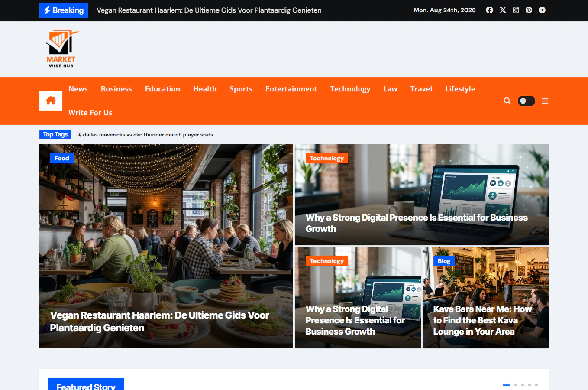Select Travel in the navigation bar
This screenshot has width=588, height=390.
pyautogui.click(x=421, y=89)
